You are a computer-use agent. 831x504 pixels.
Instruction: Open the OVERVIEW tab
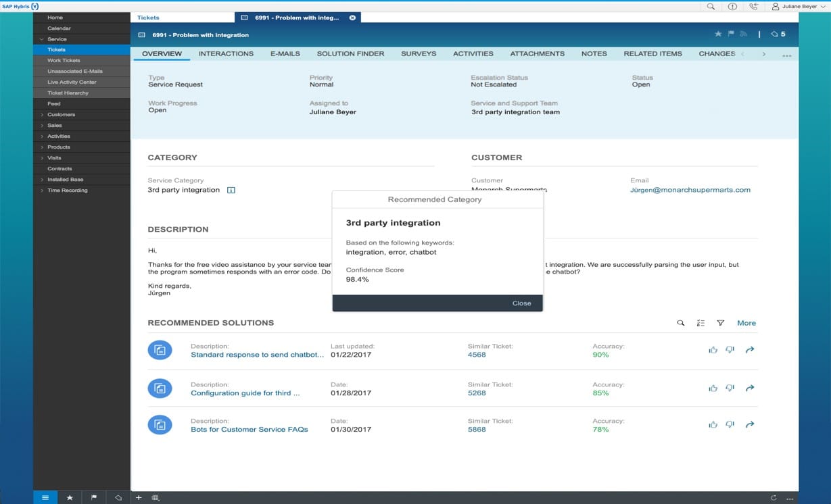tap(162, 53)
